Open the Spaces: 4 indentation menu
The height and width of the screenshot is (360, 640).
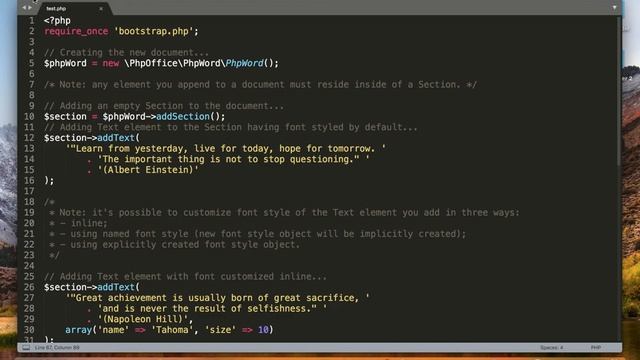(x=551, y=348)
